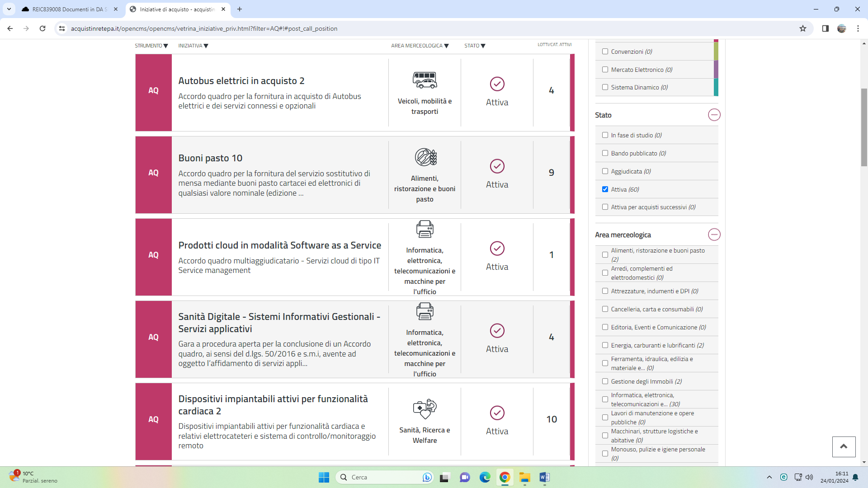The height and width of the screenshot is (488, 868).
Task: Bookmark this page with the star icon
Action: (x=802, y=28)
